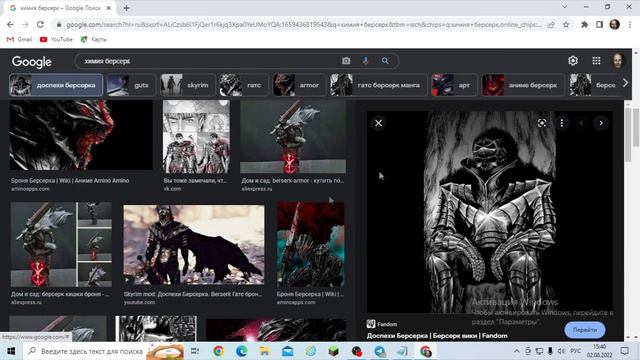Open the Skyrim mod youtube.com thumbnail
Screen dimensions: 640x360
click(194, 245)
